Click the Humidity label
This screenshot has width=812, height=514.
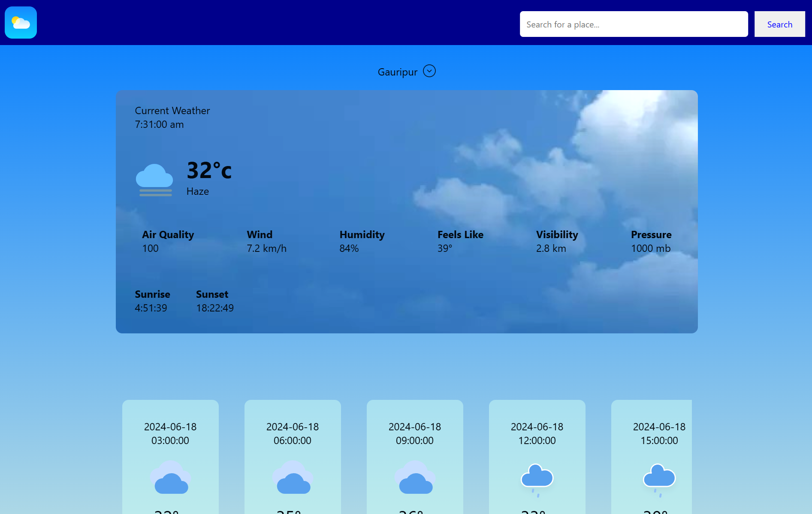click(x=362, y=235)
